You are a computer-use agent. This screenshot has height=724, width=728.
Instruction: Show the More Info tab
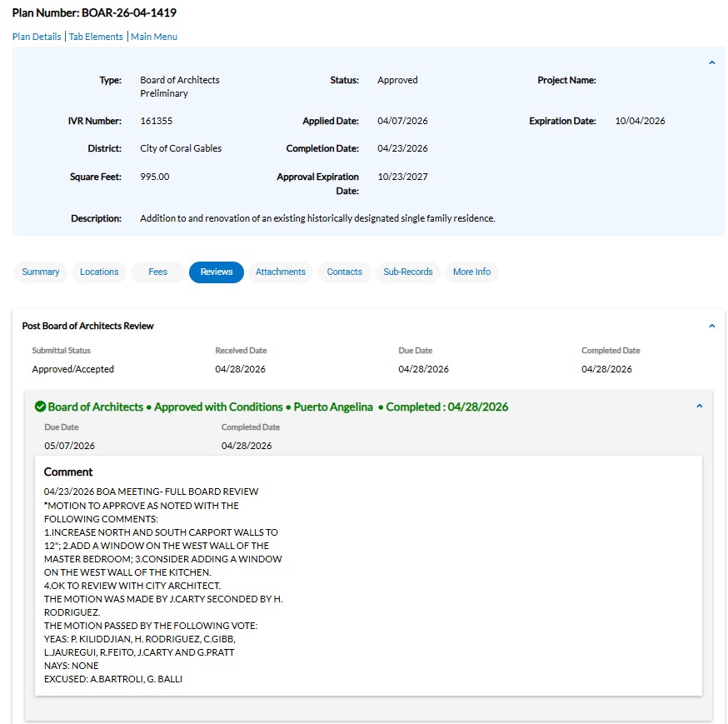[471, 272]
